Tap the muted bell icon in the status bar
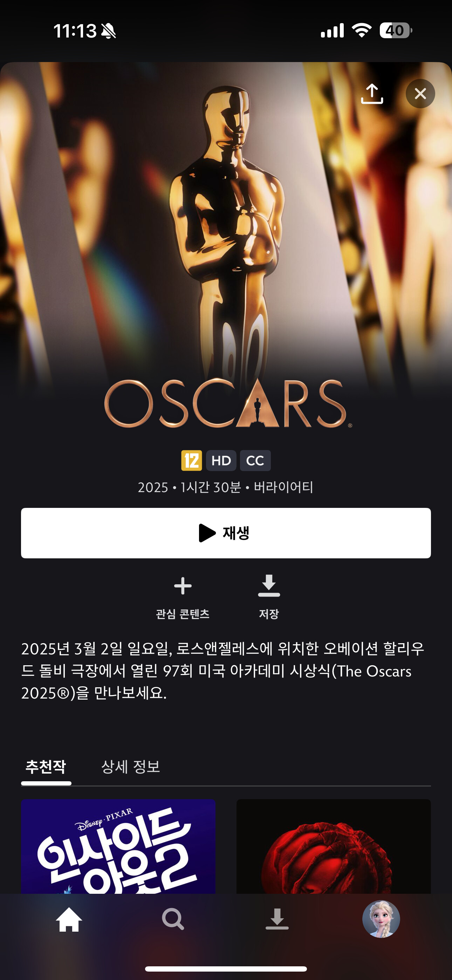Image resolution: width=452 pixels, height=980 pixels. tap(108, 31)
